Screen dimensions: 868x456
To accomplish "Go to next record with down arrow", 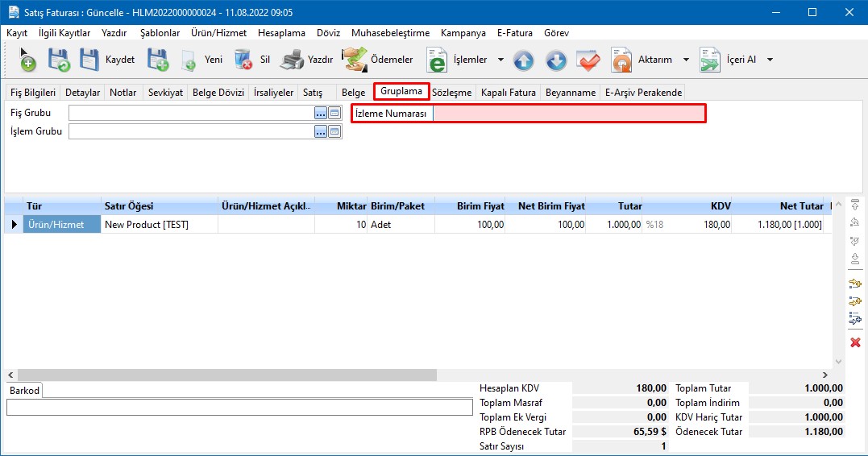I will [x=556, y=60].
